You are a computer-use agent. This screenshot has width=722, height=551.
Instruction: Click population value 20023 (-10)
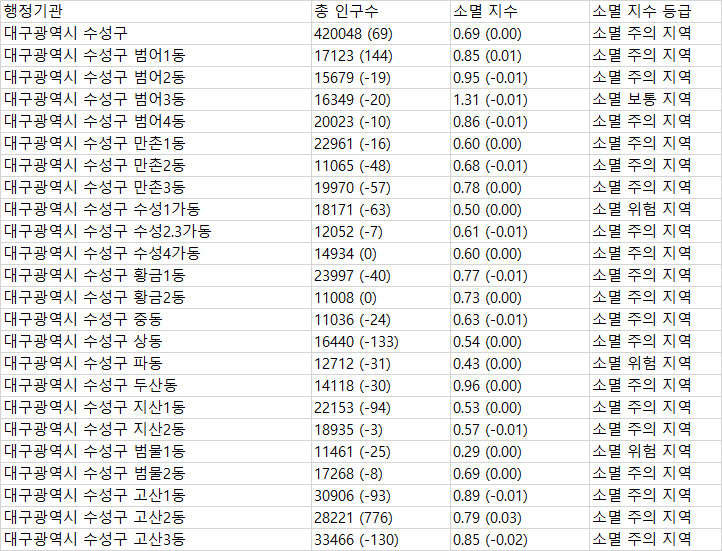352,122
